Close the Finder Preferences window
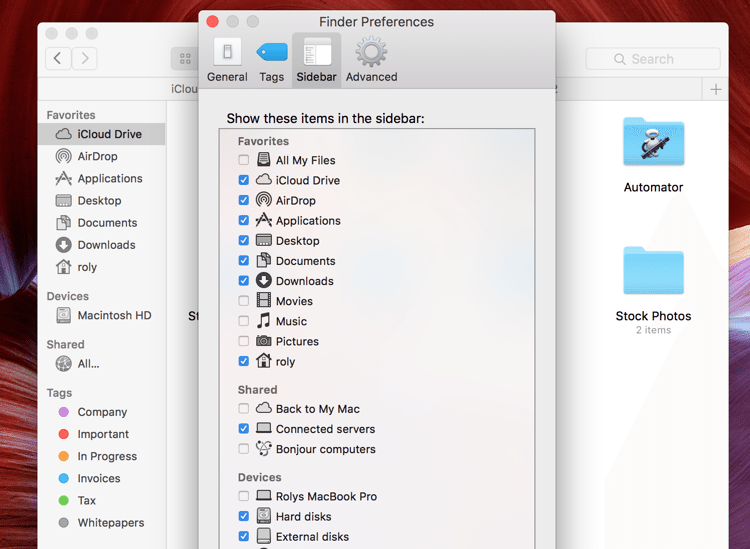750x549 pixels. pyautogui.click(x=212, y=22)
